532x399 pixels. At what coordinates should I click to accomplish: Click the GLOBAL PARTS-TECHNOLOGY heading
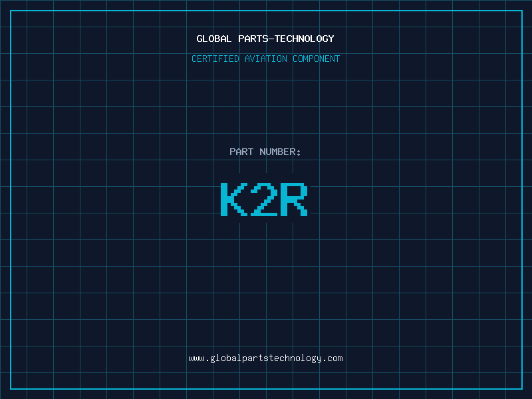coord(265,39)
